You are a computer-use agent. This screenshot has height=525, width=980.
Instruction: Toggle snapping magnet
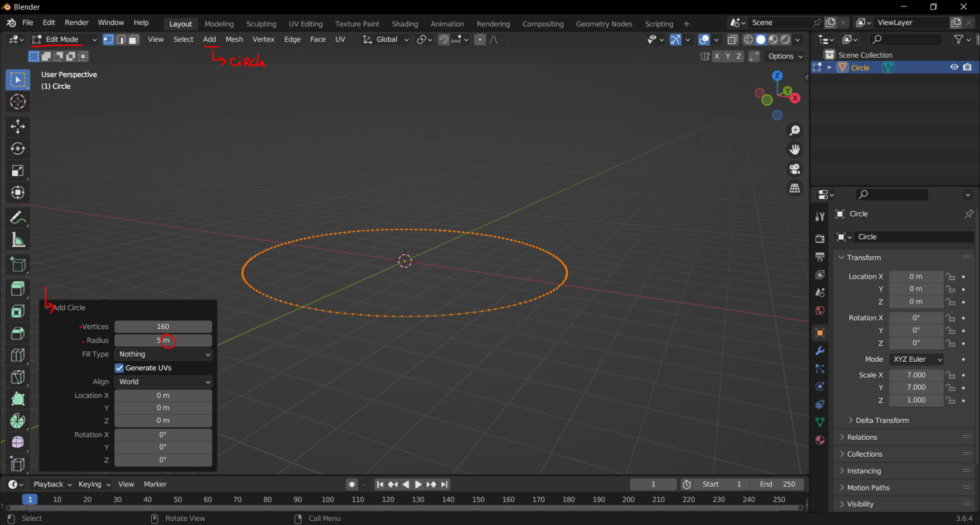444,40
